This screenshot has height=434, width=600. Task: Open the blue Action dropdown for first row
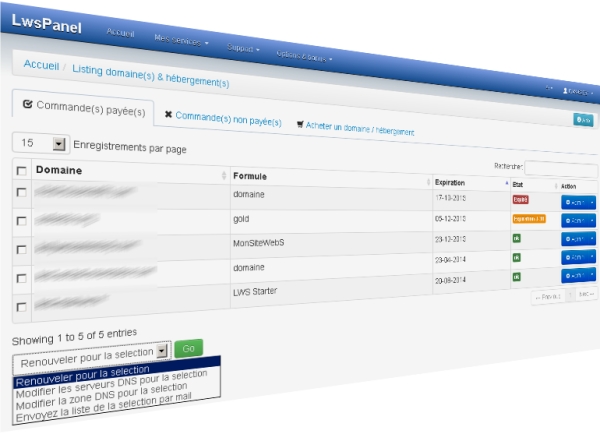tap(578, 203)
